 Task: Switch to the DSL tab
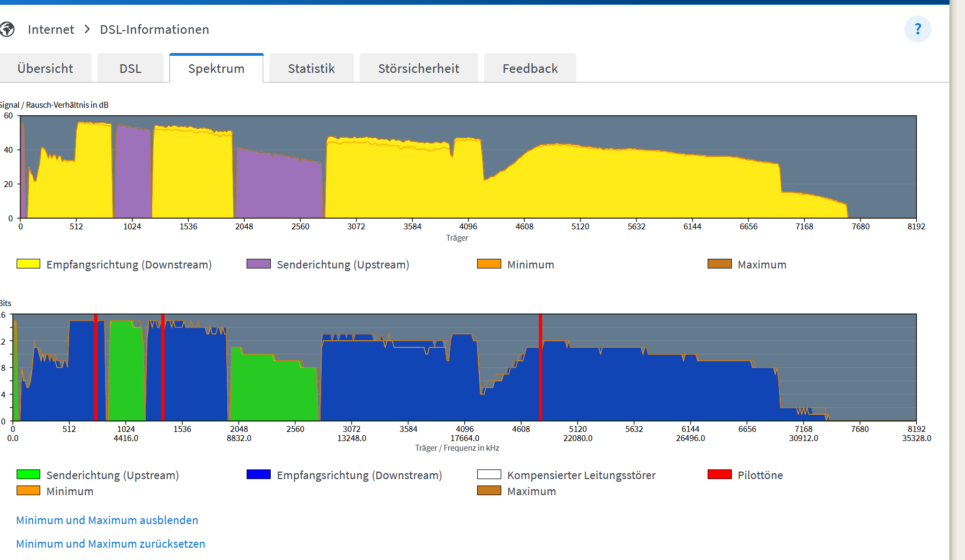click(x=130, y=68)
